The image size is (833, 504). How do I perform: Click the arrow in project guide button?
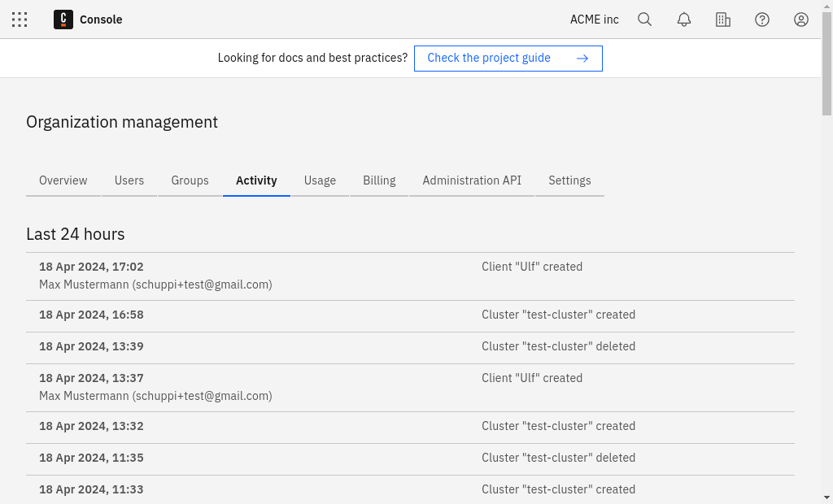582,59
